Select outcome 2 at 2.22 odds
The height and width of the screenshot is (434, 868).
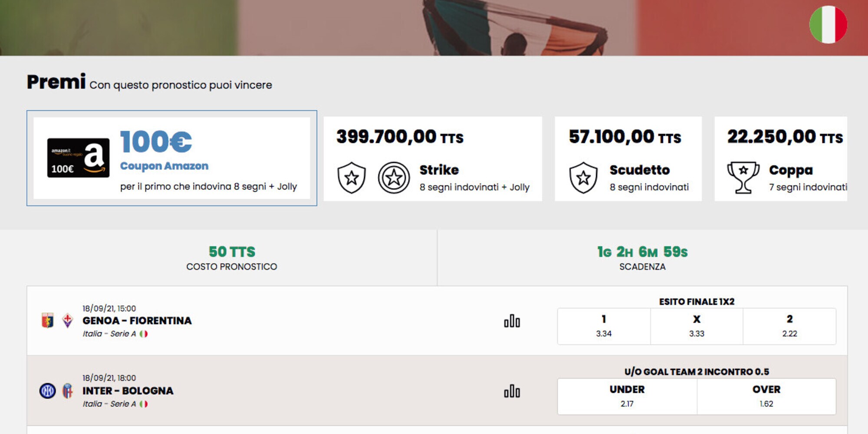click(x=789, y=326)
